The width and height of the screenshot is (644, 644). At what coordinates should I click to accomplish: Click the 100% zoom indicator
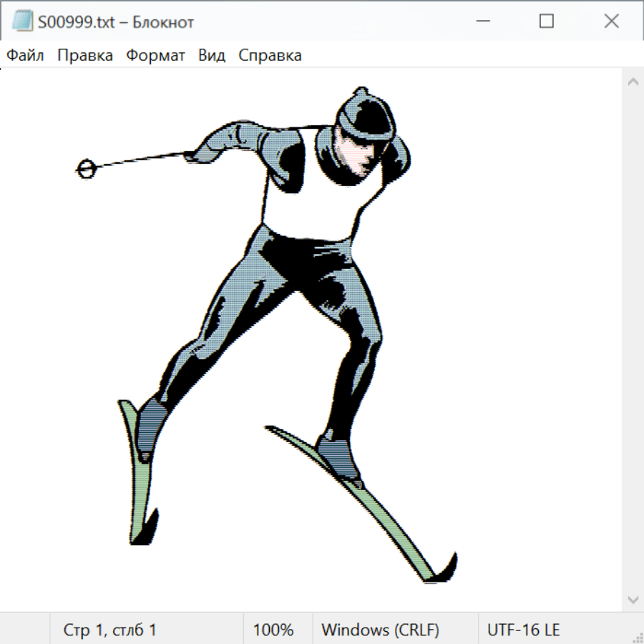click(x=273, y=630)
